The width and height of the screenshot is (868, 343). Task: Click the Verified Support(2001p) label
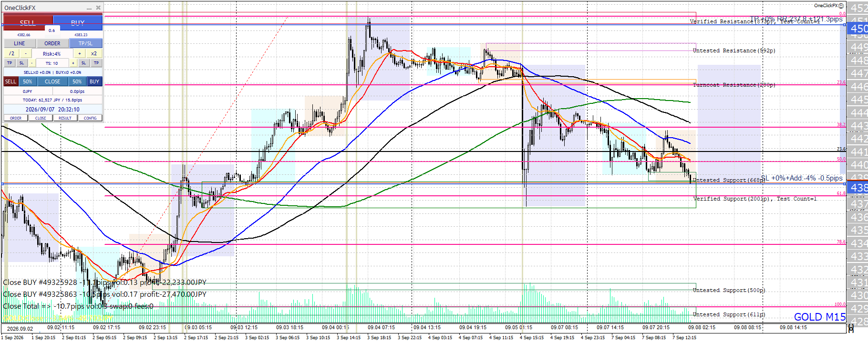pos(755,199)
